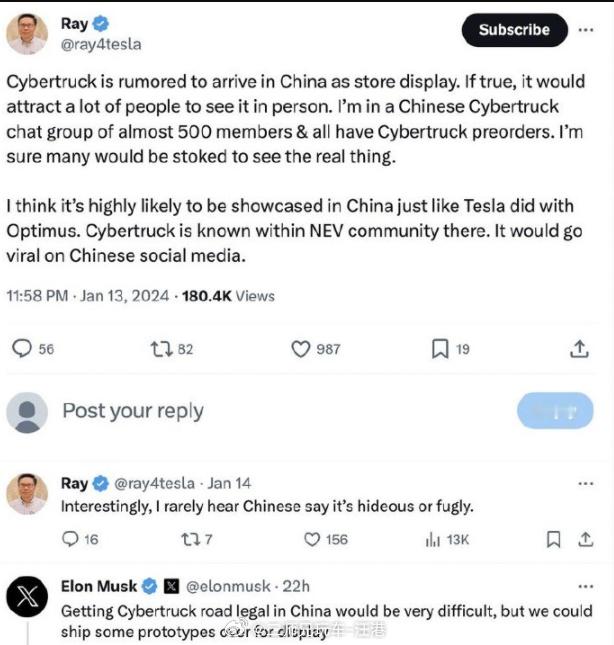Share the main post via upload icon
Image resolution: width=614 pixels, height=645 pixels.
579,349
